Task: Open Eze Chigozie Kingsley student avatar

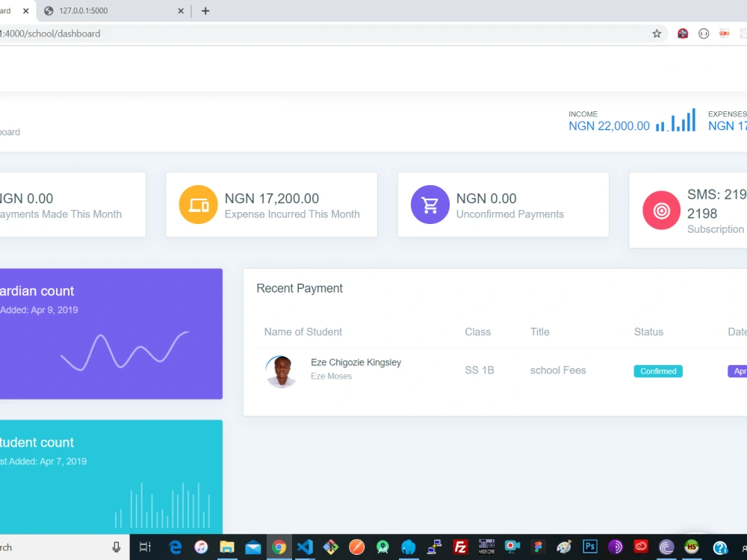Action: (281, 371)
